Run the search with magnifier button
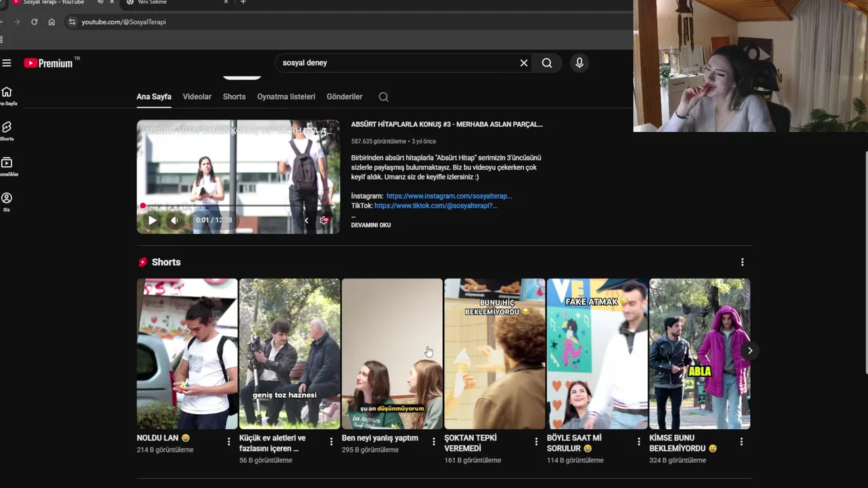Image resolution: width=868 pixels, height=488 pixels. click(547, 63)
